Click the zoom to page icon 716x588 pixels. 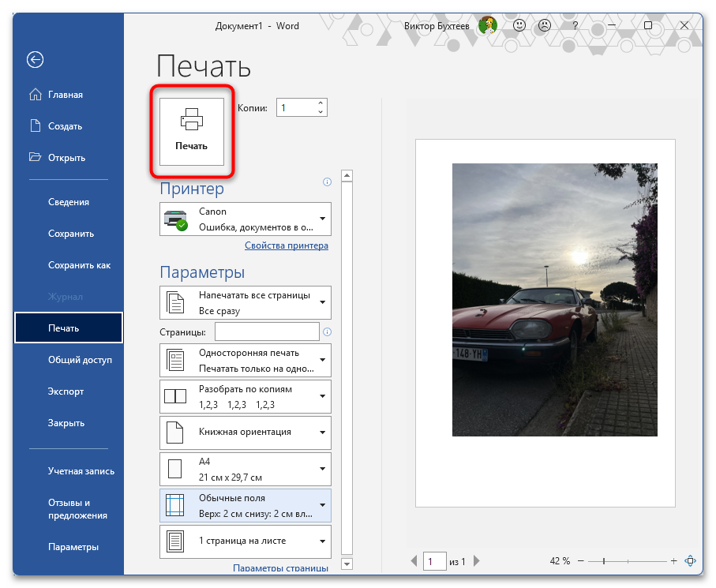click(x=691, y=561)
